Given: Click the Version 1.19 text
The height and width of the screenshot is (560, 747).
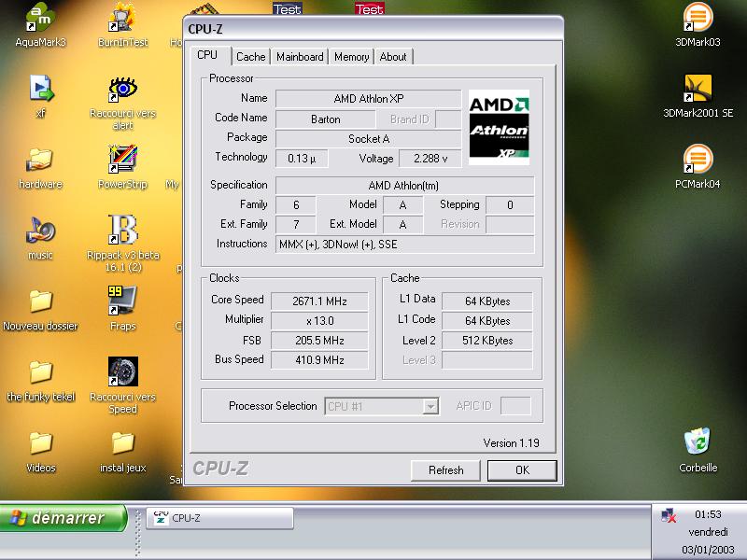Looking at the screenshot, I should pyautogui.click(x=511, y=442).
